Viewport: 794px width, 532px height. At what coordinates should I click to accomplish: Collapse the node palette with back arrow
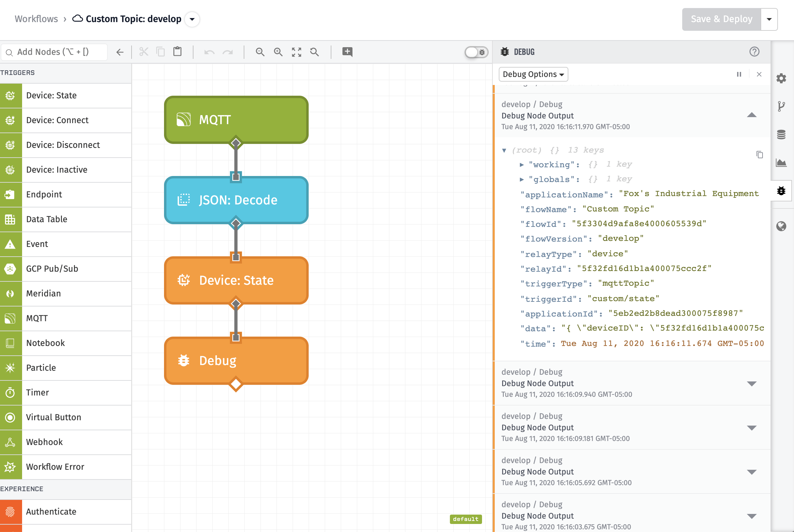point(120,52)
